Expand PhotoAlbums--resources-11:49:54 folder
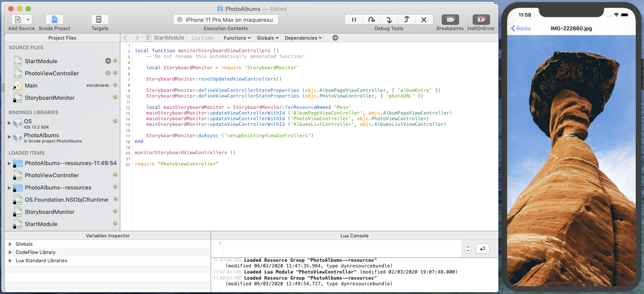Screen dimensions: 644x294 click(10, 163)
